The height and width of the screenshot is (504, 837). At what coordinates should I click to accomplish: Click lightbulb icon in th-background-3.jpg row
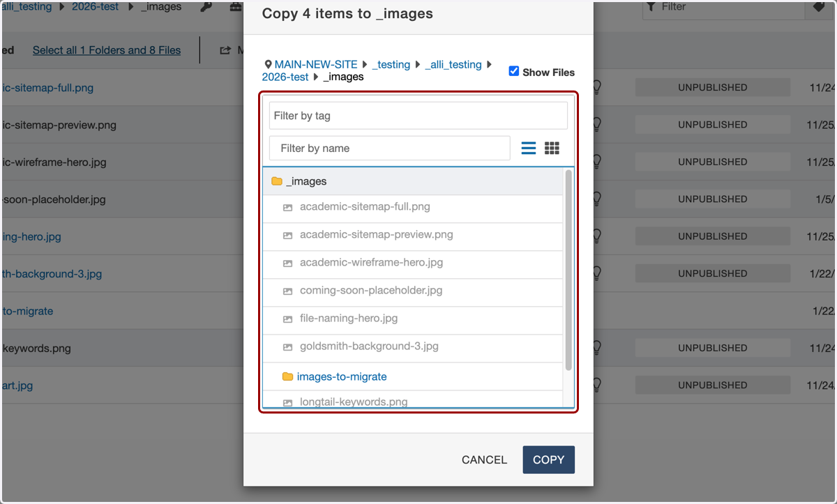(x=597, y=273)
